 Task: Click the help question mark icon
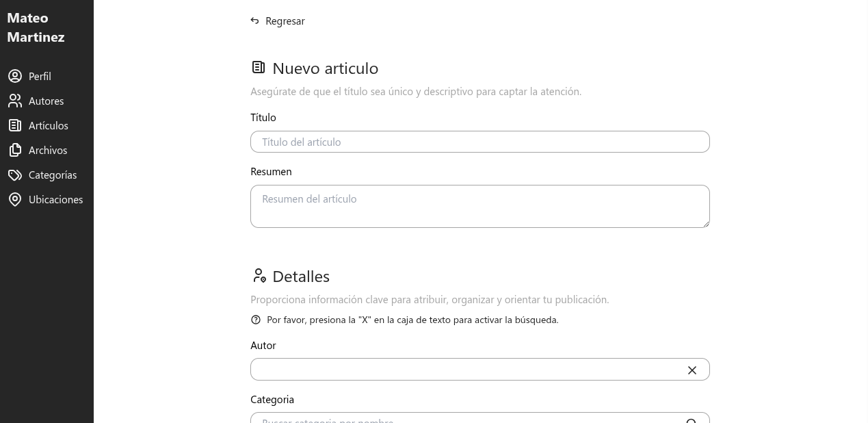[x=256, y=320]
